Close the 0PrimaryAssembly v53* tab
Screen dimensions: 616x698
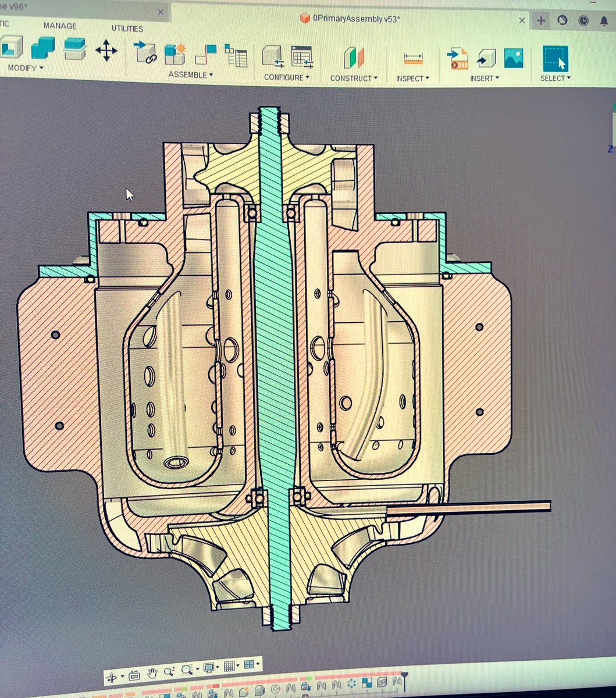pyautogui.click(x=522, y=20)
